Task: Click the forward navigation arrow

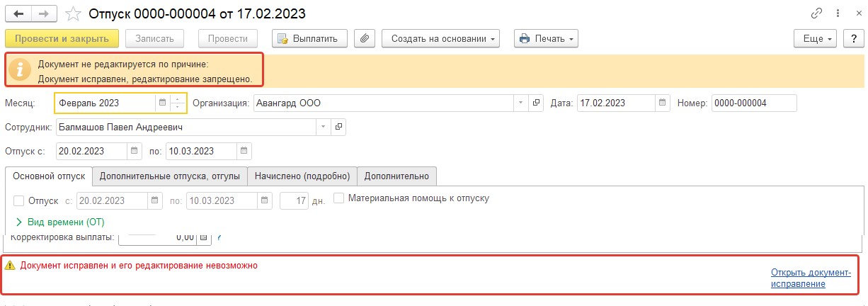Action: point(45,13)
